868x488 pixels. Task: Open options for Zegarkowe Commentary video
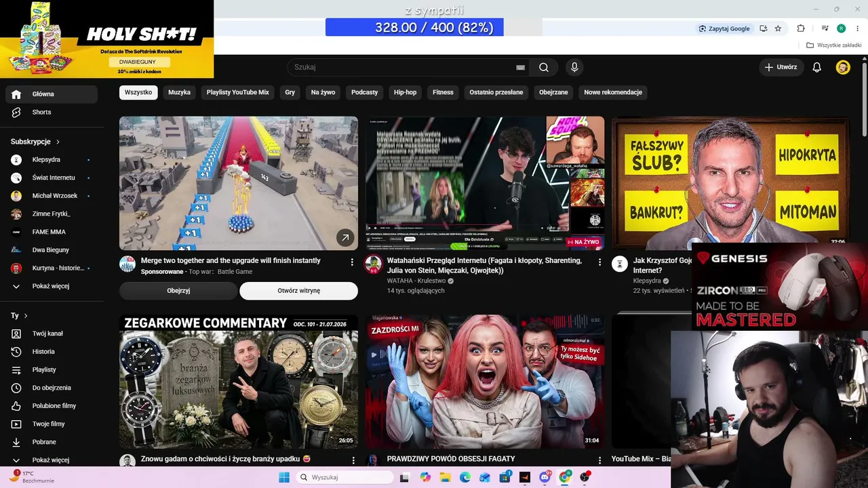tap(353, 460)
